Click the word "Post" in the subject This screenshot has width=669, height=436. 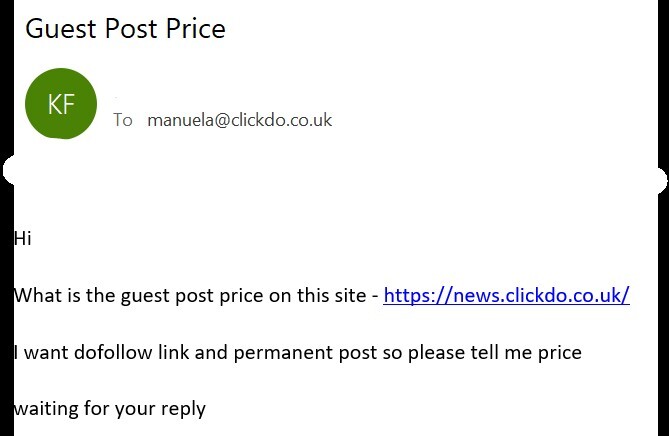point(130,28)
